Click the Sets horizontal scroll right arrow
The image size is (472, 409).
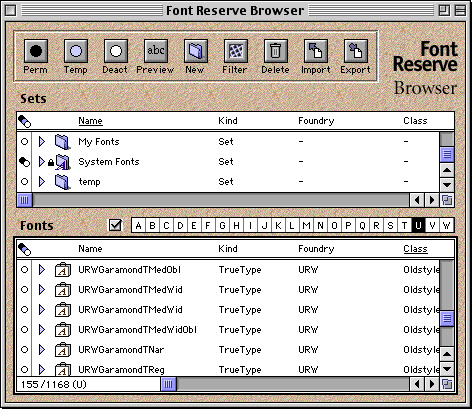pyautogui.click(x=432, y=200)
